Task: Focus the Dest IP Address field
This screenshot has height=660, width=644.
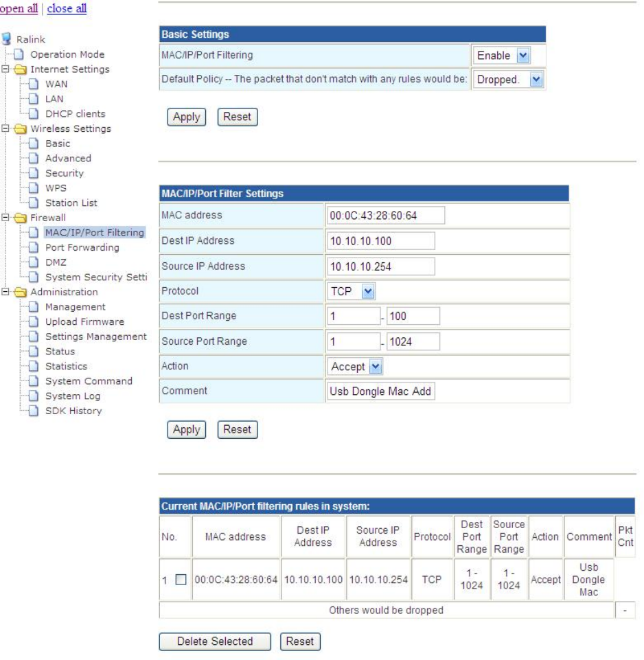Action: (x=381, y=241)
